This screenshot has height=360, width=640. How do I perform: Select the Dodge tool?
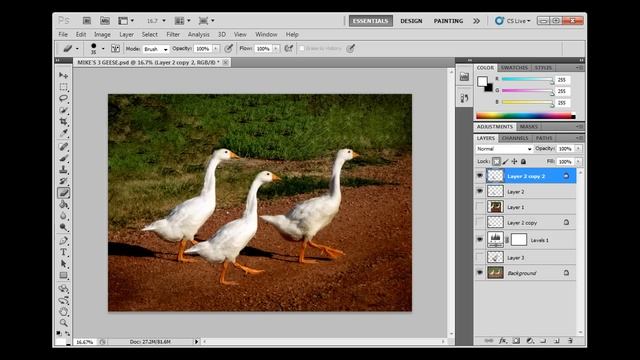coord(63,227)
